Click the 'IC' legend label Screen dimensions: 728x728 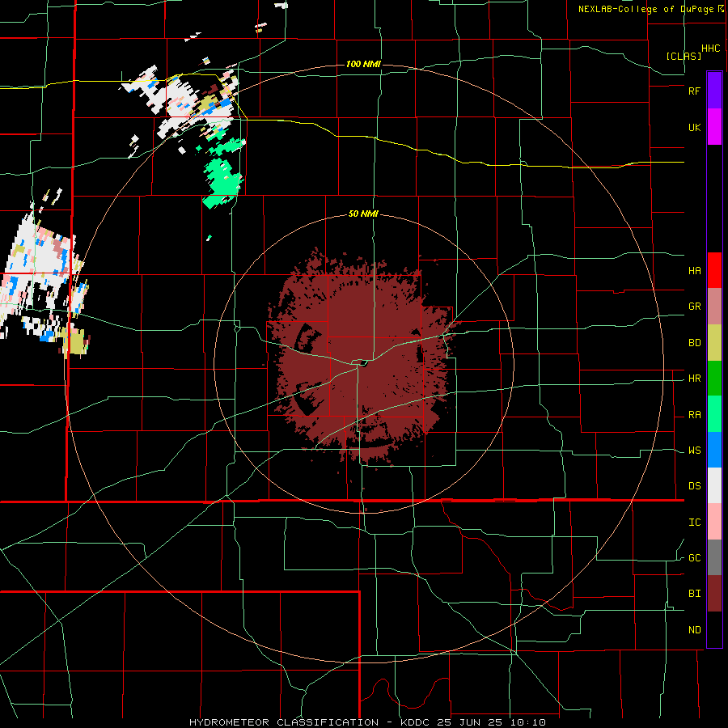(x=694, y=523)
